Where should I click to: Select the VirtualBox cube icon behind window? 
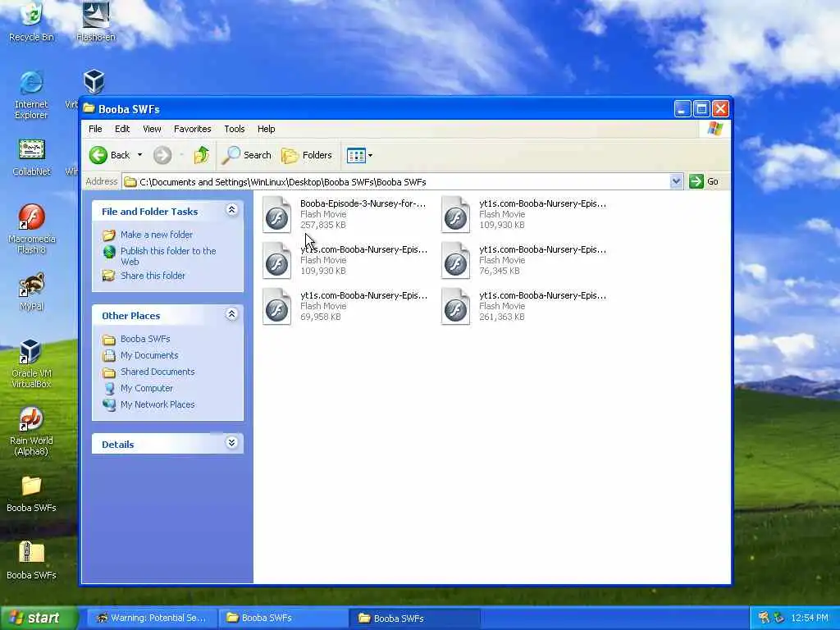coord(94,81)
